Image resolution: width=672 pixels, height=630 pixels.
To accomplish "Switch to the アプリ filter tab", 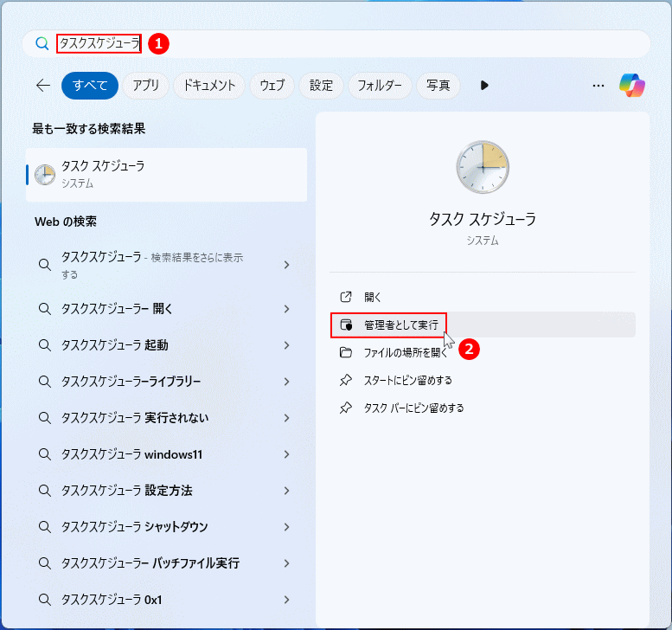I will pos(145,86).
